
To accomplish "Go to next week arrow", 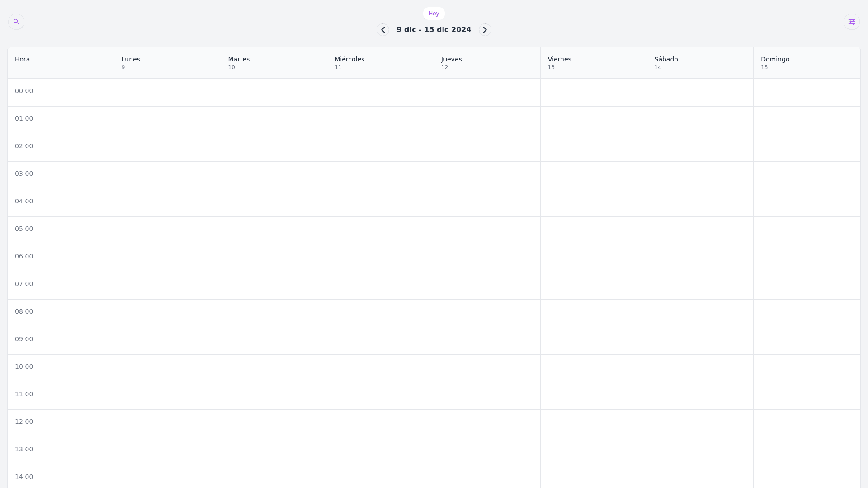I will [485, 30].
